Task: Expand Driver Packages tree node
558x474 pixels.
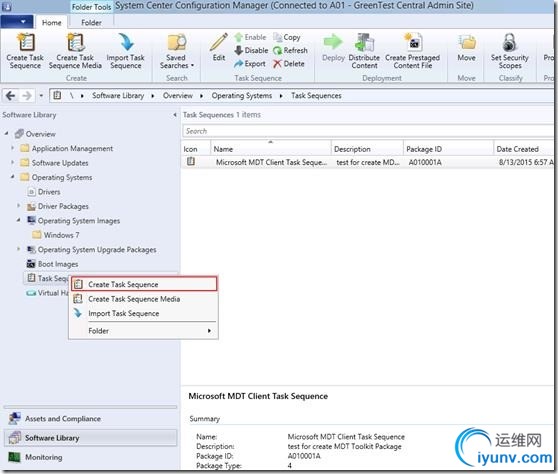Action: tap(19, 206)
